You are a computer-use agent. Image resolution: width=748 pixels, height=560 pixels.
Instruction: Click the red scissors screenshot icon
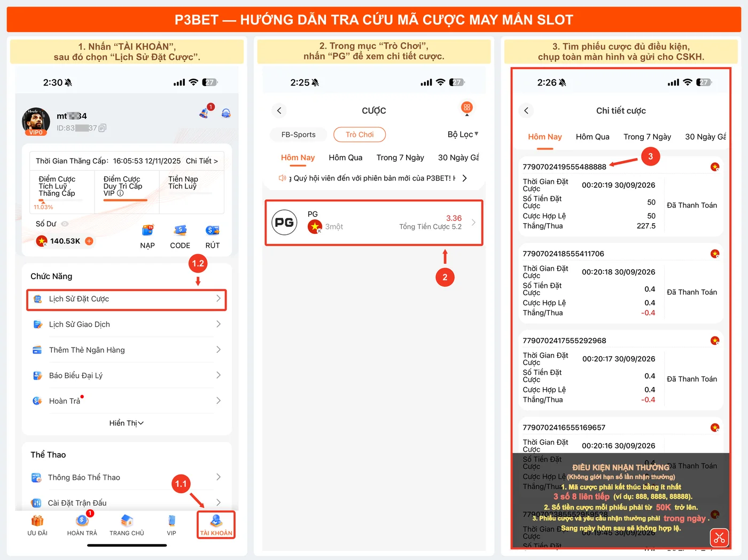pos(720,538)
